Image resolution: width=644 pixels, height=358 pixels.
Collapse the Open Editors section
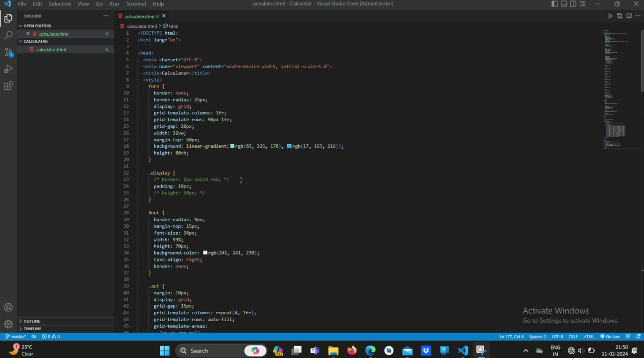point(37,26)
